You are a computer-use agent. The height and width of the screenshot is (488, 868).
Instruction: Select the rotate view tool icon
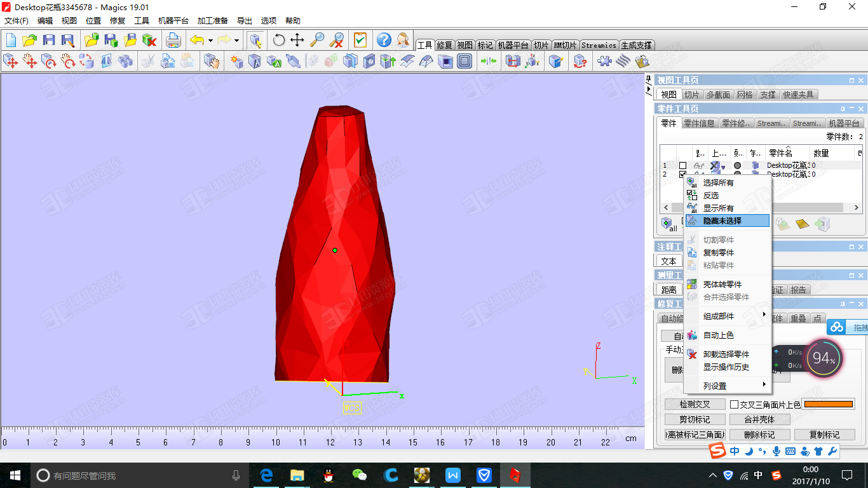click(279, 40)
